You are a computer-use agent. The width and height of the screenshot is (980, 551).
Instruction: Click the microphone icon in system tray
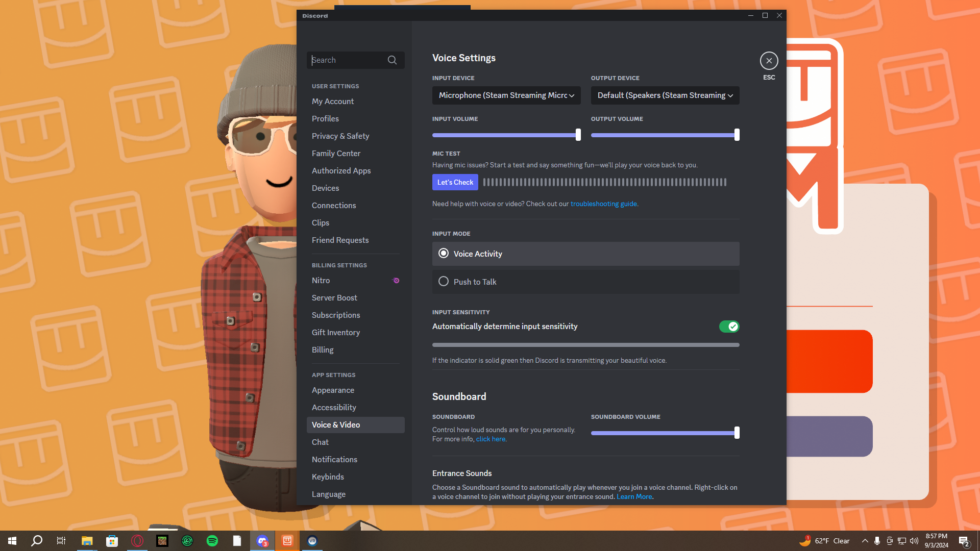(x=877, y=541)
